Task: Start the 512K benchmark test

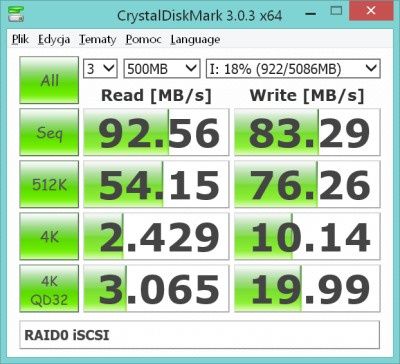Action: (49, 184)
